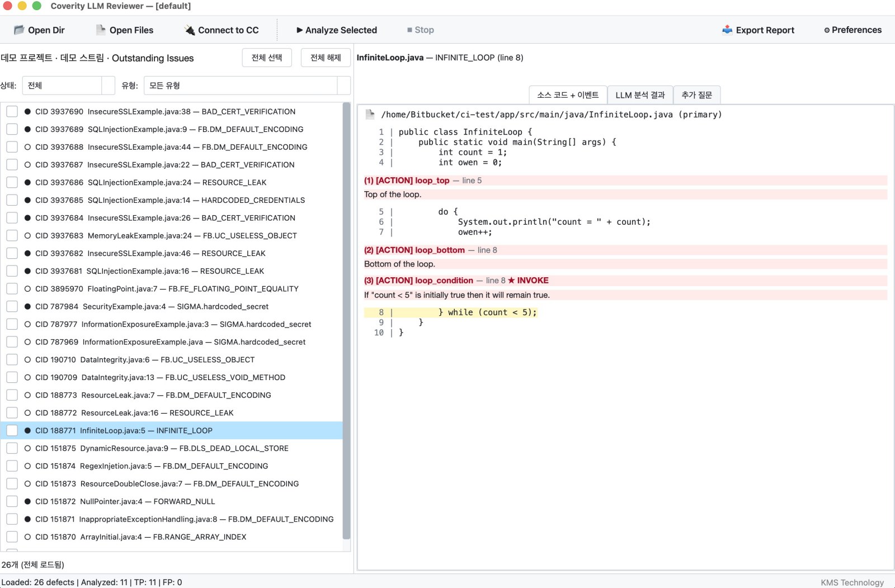Click hollow circle of CID 151875 DynamicResource

click(27, 448)
